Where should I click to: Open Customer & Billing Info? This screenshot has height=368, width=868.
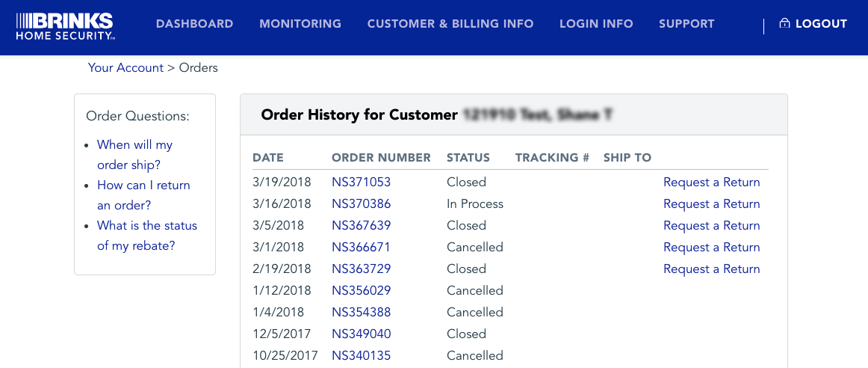[450, 24]
